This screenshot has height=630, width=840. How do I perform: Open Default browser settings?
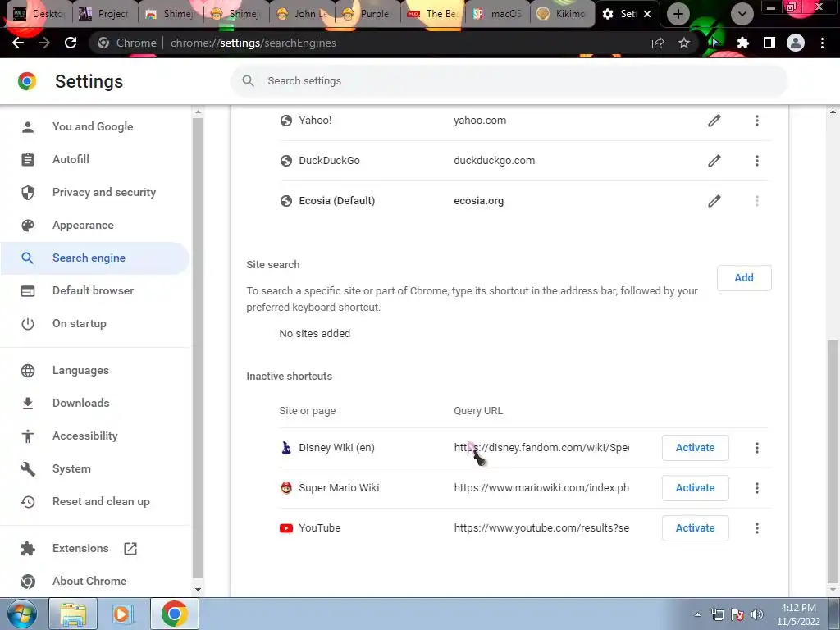(94, 290)
